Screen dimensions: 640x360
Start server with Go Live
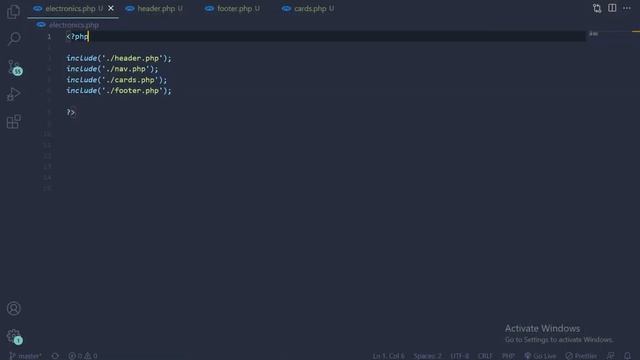point(540,356)
